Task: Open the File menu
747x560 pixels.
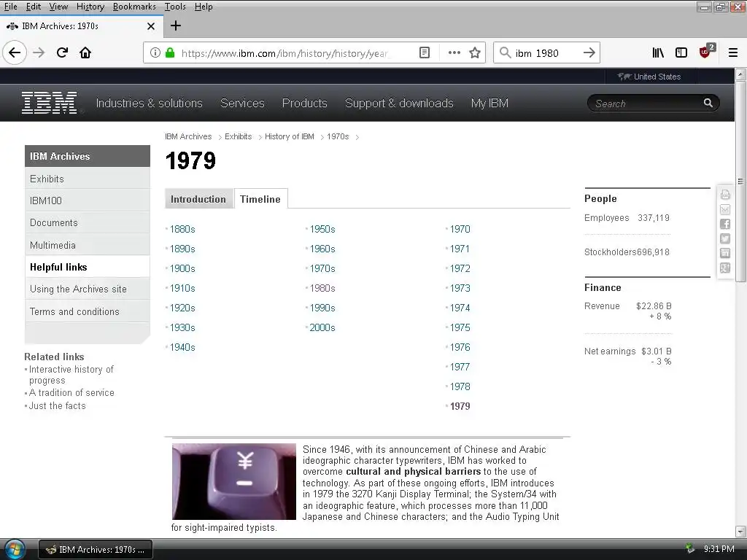Action: coord(10,7)
